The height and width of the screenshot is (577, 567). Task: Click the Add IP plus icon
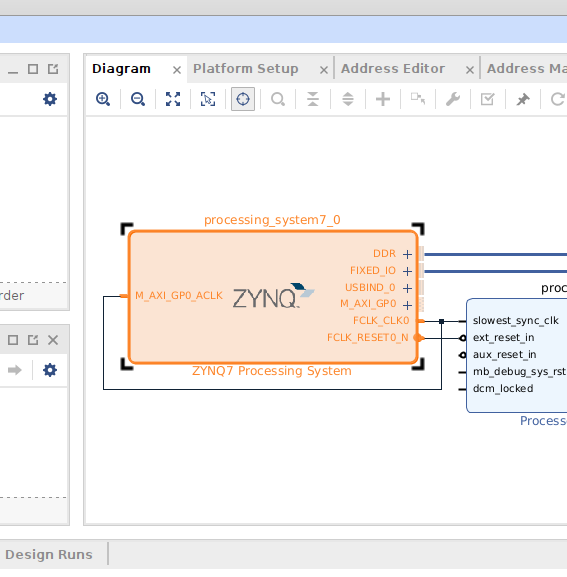pos(383,99)
